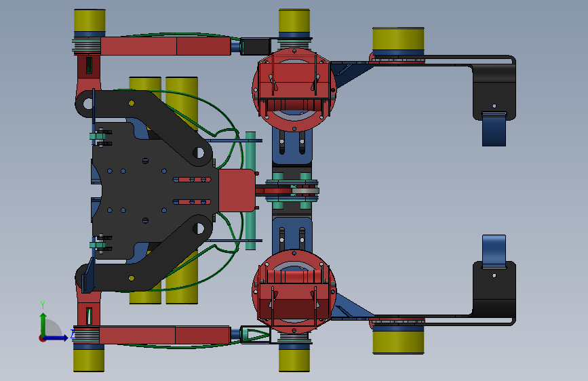Click the blue Z axis of the orientation triad

56,338
